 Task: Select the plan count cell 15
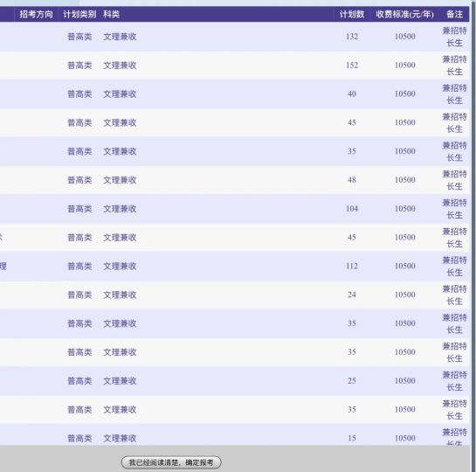click(352, 438)
